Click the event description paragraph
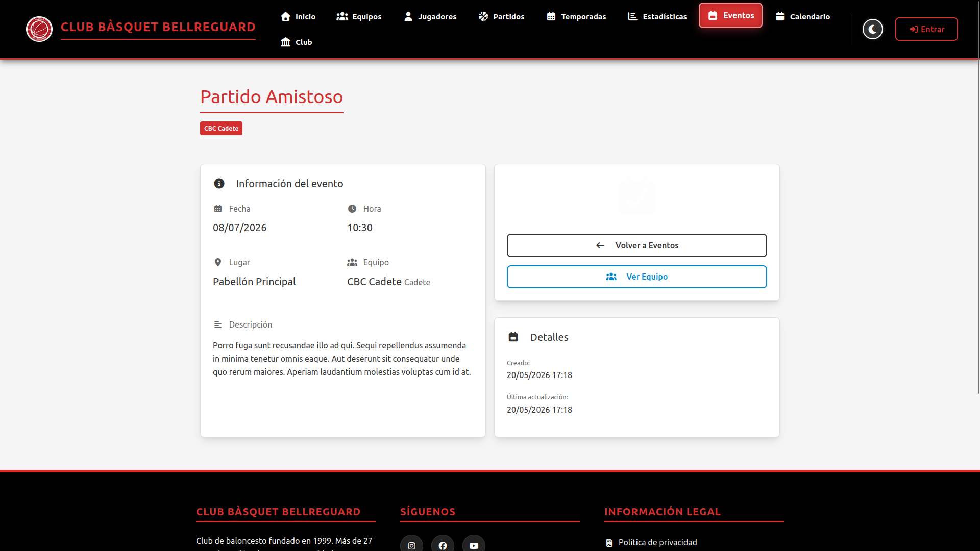 click(x=342, y=359)
